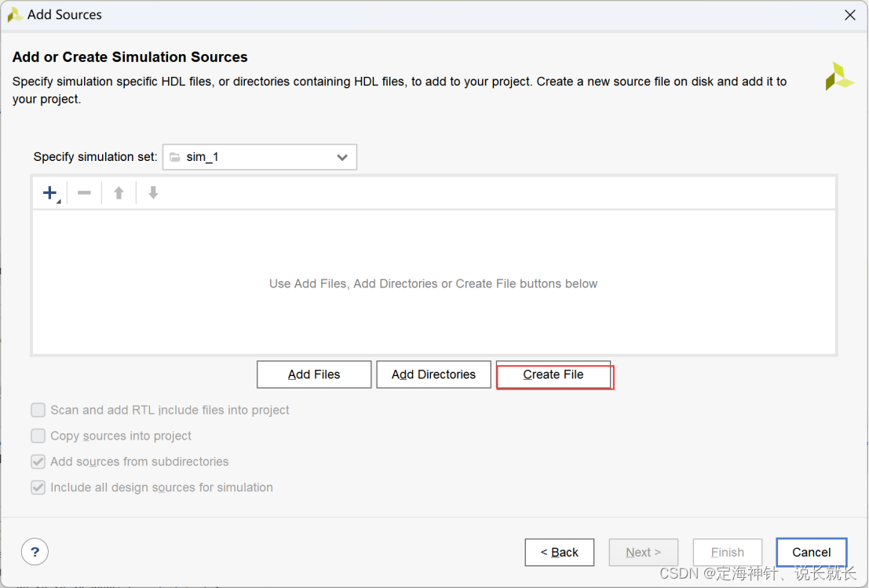This screenshot has height=588, width=869.
Task: Enable Copy sources into project
Action: 38,436
